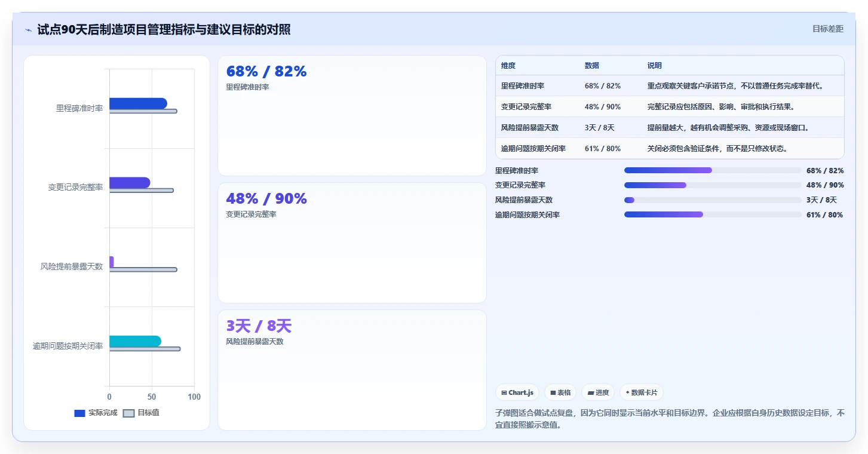Viewport: 868px width, 454px height.
Task: Click the 风险提前暴露天数 progress bar
Action: 713,200
